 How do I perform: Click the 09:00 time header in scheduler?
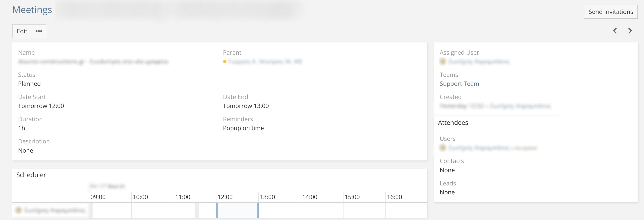tap(98, 197)
